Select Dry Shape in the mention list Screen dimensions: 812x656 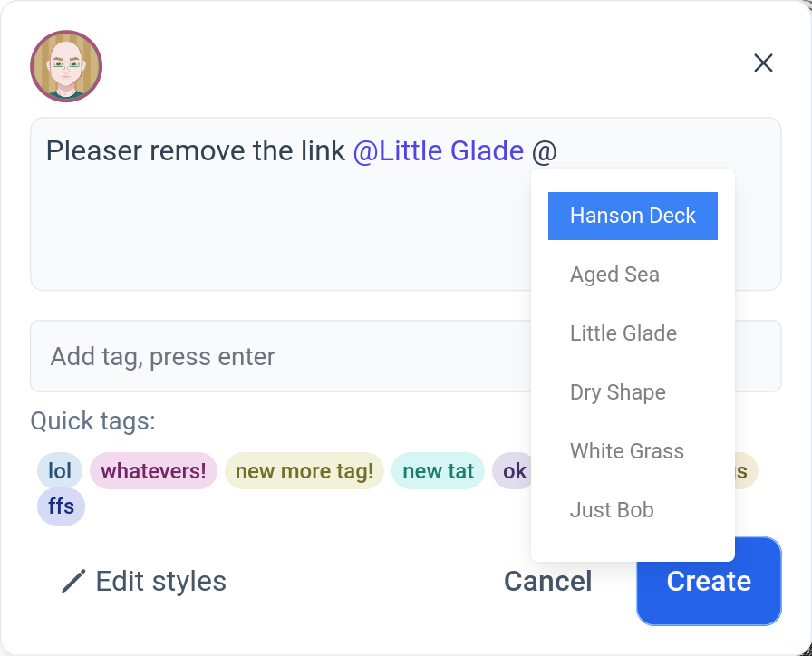coord(633,392)
